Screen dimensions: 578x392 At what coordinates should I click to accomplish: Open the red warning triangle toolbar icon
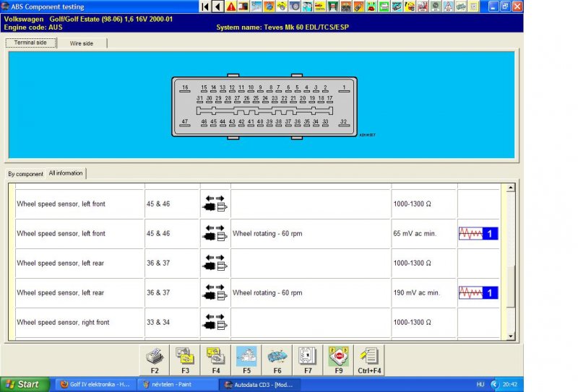[x=230, y=6]
